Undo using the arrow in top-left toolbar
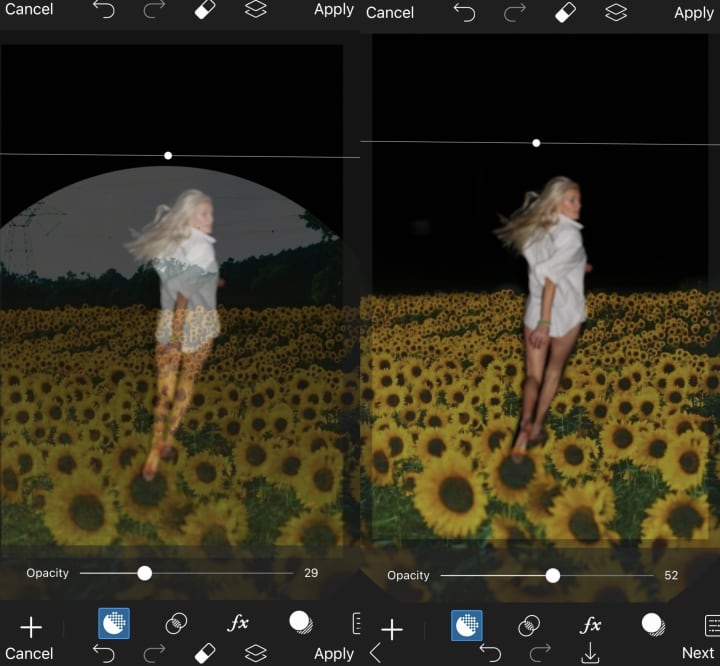This screenshot has width=720, height=666. 104,10
